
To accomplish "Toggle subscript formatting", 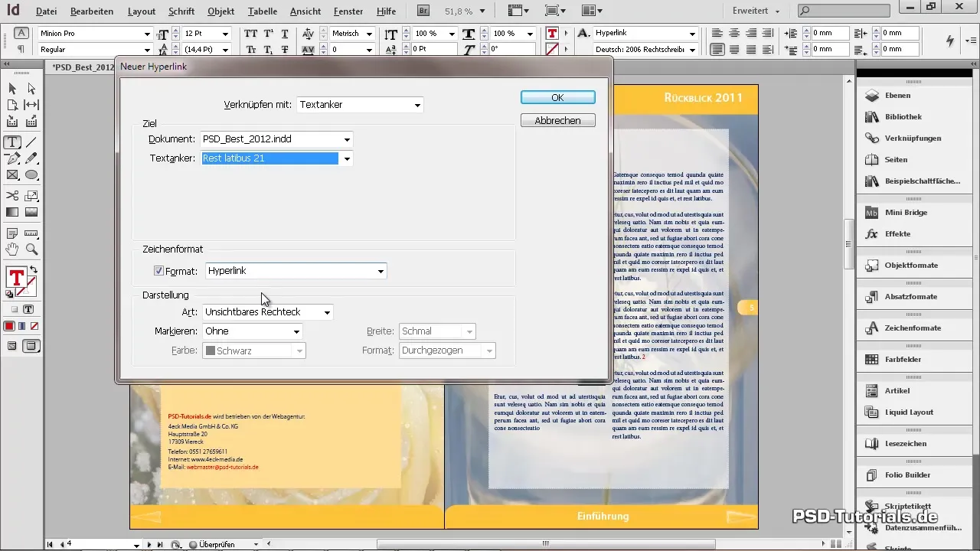I will pos(269,49).
